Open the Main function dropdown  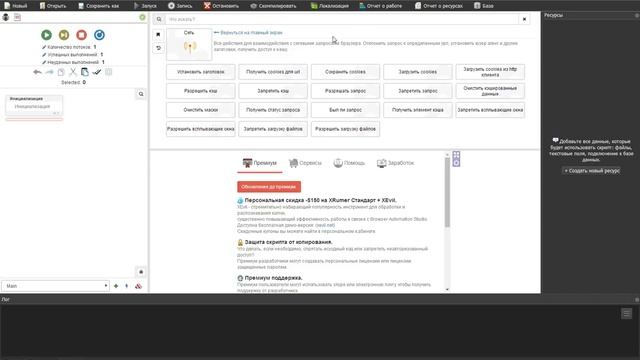click(56, 286)
